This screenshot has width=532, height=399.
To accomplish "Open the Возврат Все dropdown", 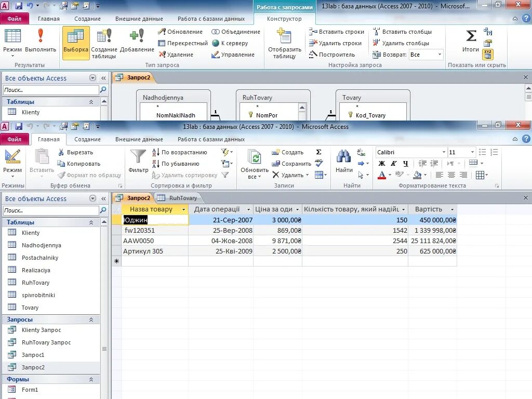I will (440, 54).
